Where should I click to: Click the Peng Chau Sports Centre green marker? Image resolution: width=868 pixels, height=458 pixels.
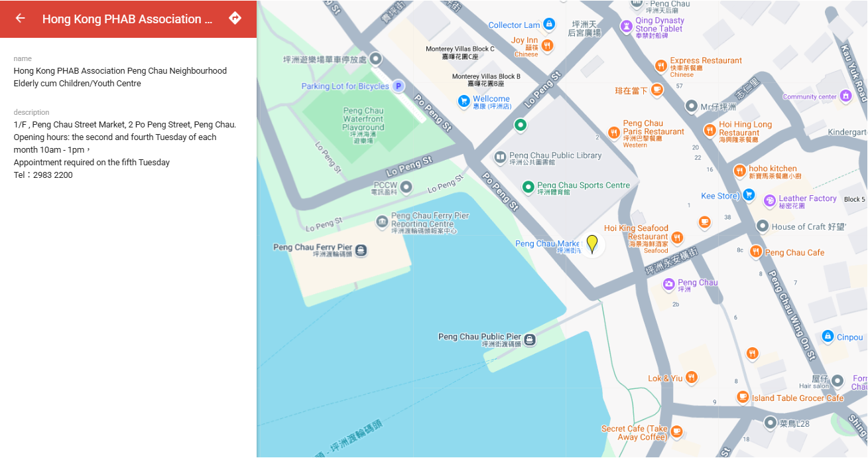pos(528,187)
